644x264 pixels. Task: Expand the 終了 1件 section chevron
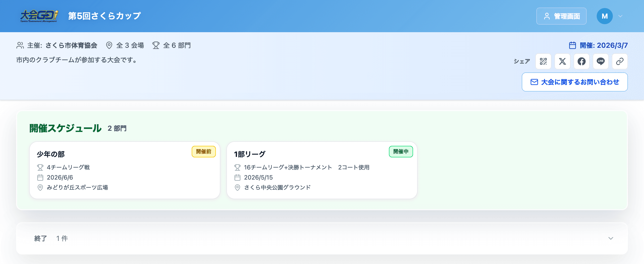pos(611,238)
